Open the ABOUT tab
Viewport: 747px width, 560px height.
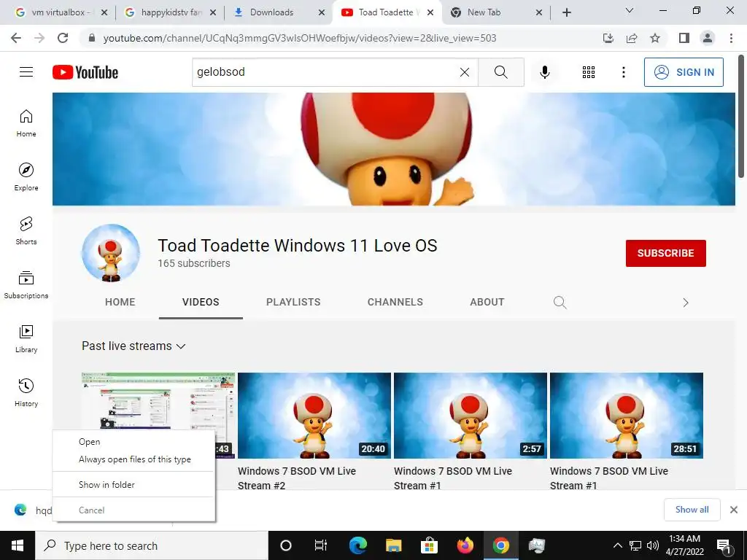[x=487, y=302]
